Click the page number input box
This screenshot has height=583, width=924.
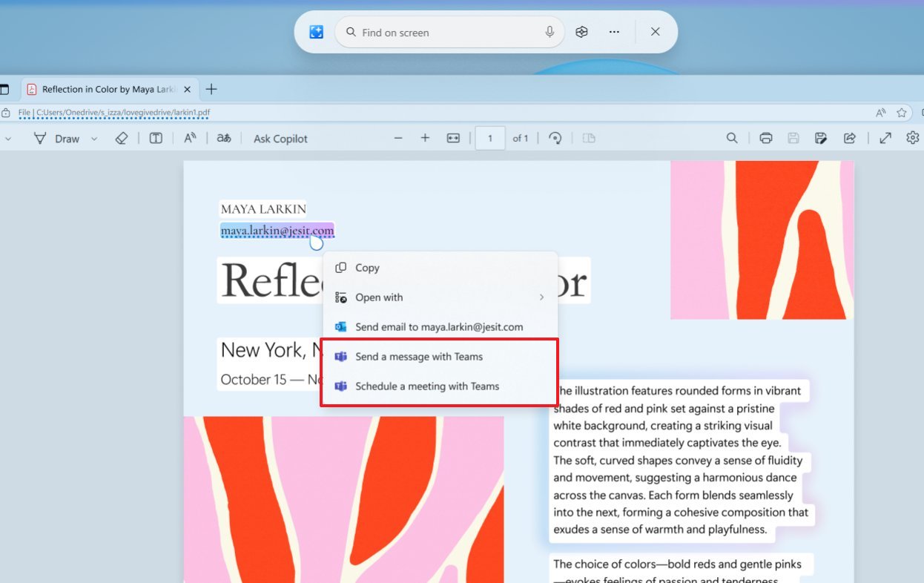tap(490, 138)
